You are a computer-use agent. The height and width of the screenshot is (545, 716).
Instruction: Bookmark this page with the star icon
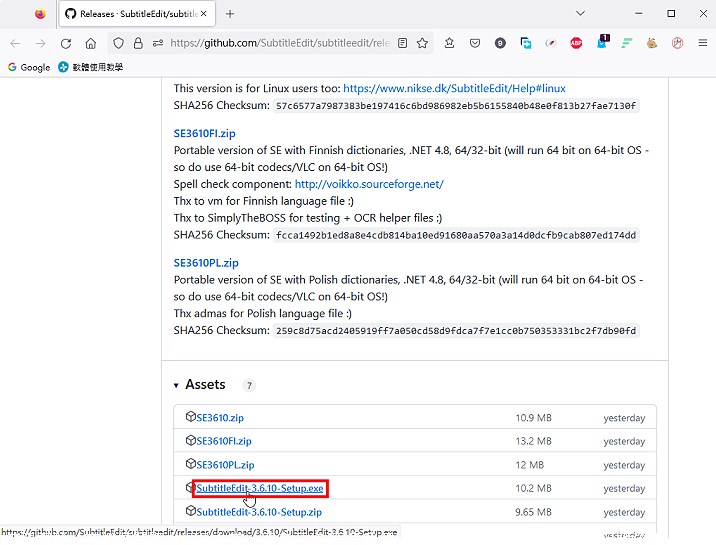point(423,44)
